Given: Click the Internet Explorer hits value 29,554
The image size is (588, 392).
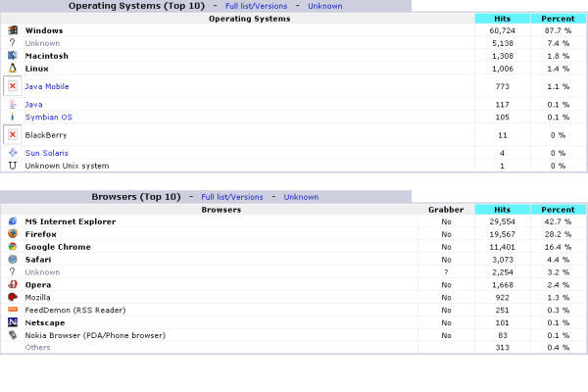Looking at the screenshot, I should point(503,221).
